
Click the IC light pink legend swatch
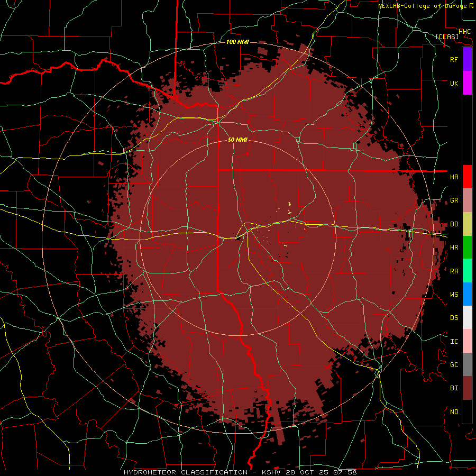(x=467, y=341)
